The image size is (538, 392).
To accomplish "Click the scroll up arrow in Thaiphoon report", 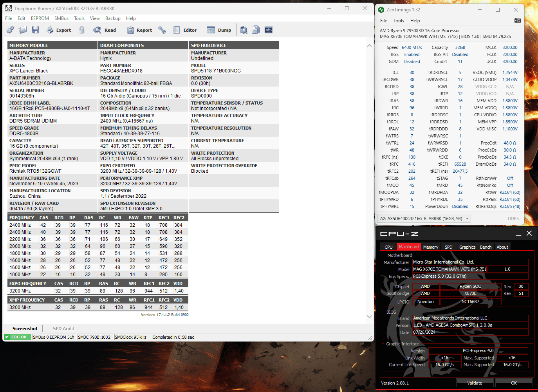I will click(369, 46).
